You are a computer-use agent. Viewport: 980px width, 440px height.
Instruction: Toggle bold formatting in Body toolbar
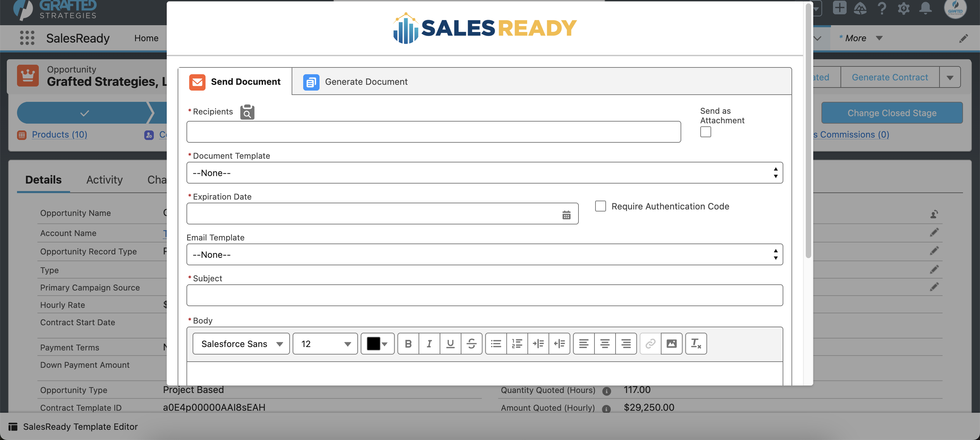click(x=408, y=344)
